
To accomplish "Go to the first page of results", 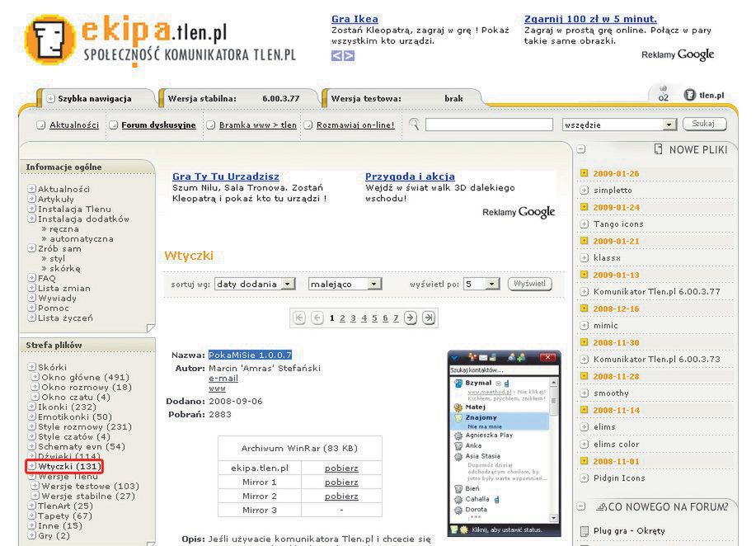I will tap(299, 318).
